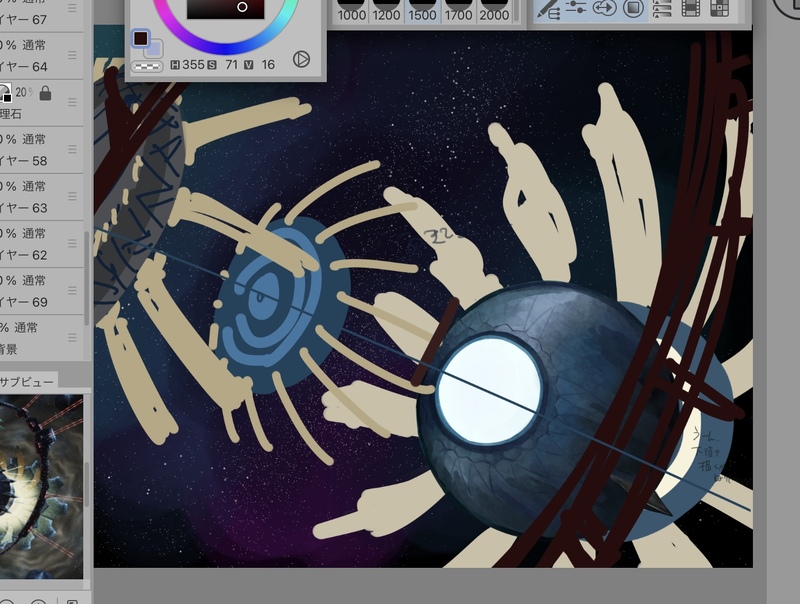This screenshot has height=604, width=800.
Task: Click the sub view reference image
Action: point(41,486)
